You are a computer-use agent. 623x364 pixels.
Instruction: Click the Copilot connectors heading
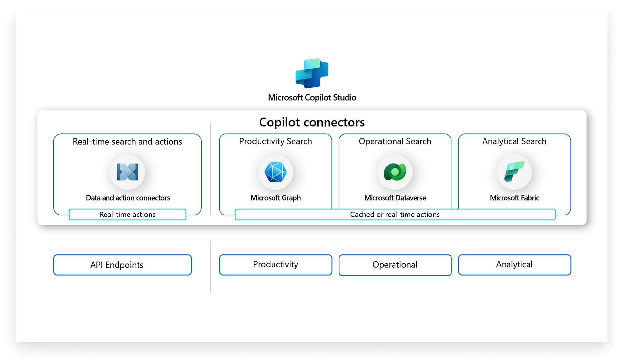(x=312, y=122)
